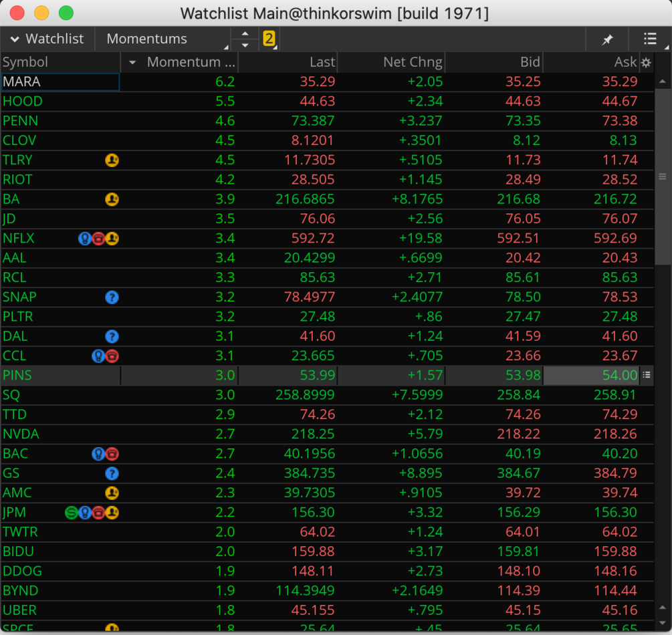Step to previous watchlist with up arrow

pyautogui.click(x=245, y=34)
